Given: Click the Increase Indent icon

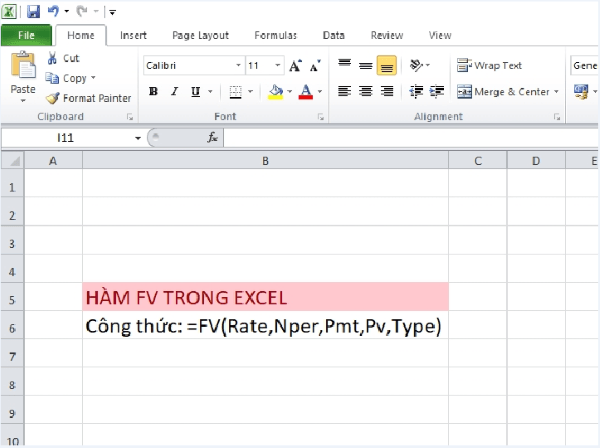Looking at the screenshot, I should pyautogui.click(x=437, y=91).
